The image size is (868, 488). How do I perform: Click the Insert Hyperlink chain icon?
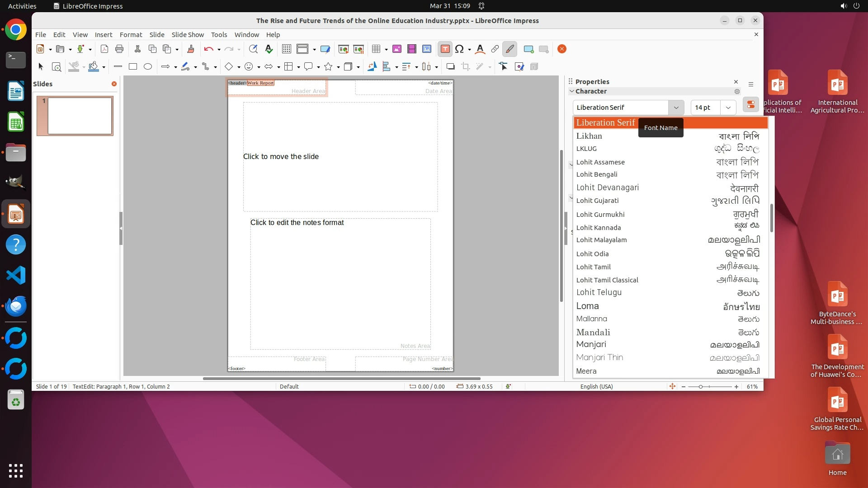495,49
